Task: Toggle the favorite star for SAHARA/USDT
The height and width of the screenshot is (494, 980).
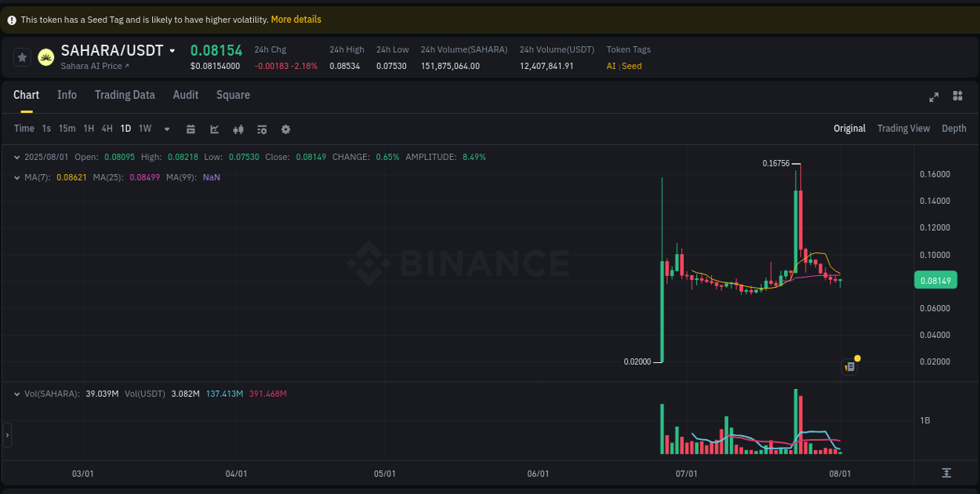Action: [x=22, y=56]
